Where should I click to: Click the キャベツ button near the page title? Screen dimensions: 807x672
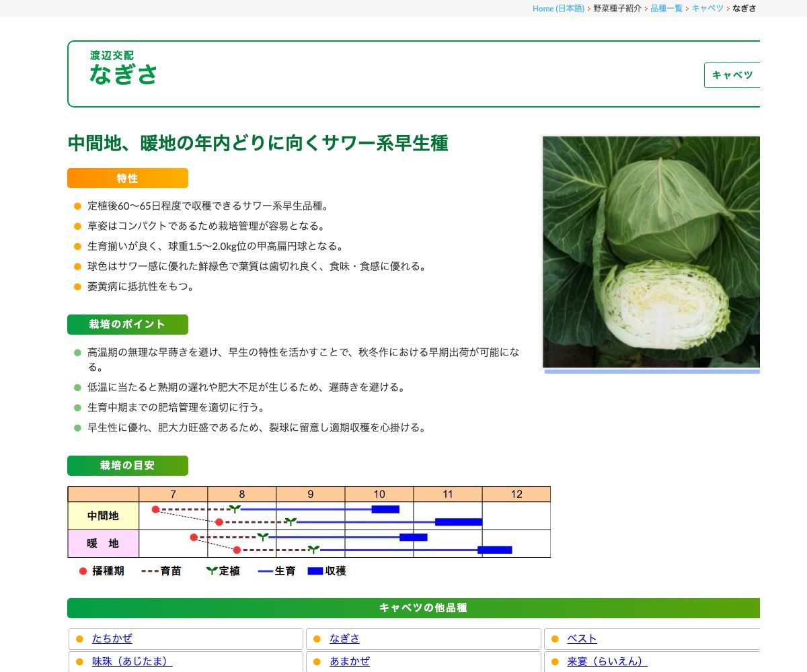click(x=733, y=75)
